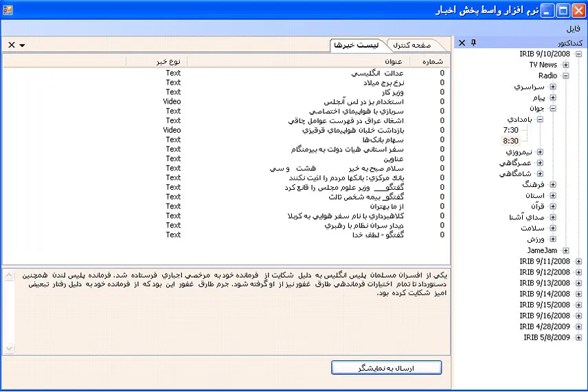The image size is (588, 392).
Task: Select news row بازداشت خلبان هواپیمای قرقیزی
Action: point(226,130)
